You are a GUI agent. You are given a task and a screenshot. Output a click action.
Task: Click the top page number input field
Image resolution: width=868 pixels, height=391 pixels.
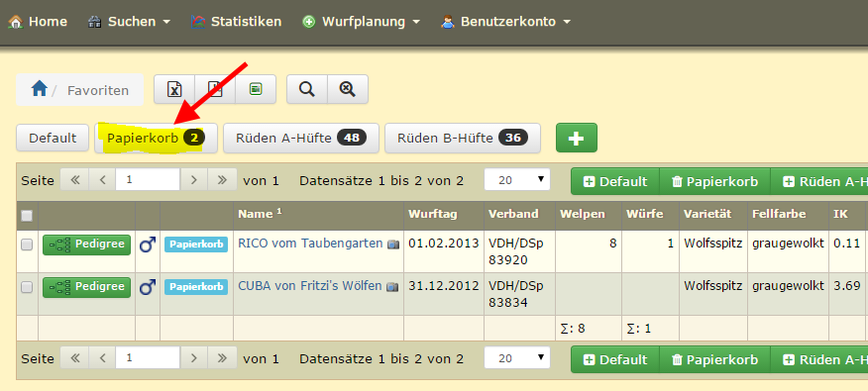(148, 180)
